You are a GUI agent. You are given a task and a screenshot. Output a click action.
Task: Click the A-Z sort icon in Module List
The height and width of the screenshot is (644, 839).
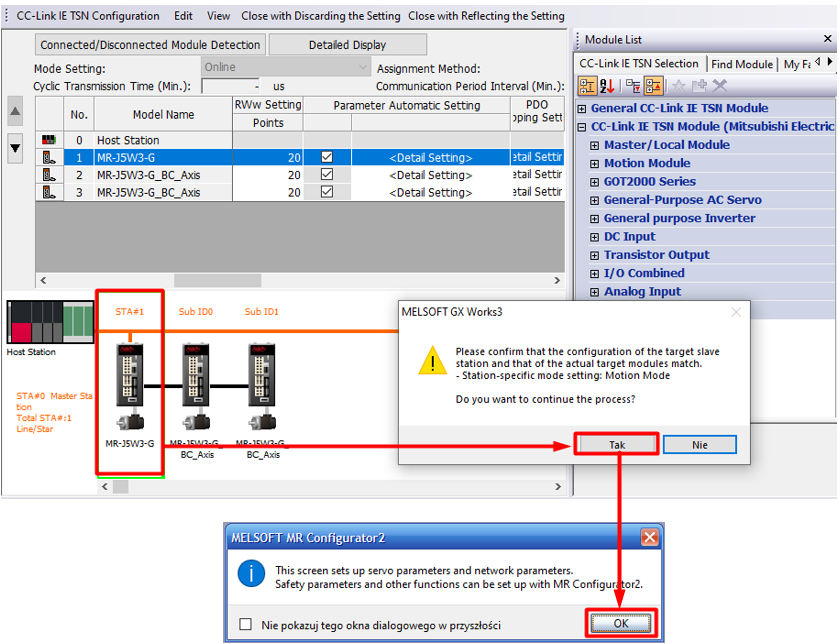click(606, 86)
